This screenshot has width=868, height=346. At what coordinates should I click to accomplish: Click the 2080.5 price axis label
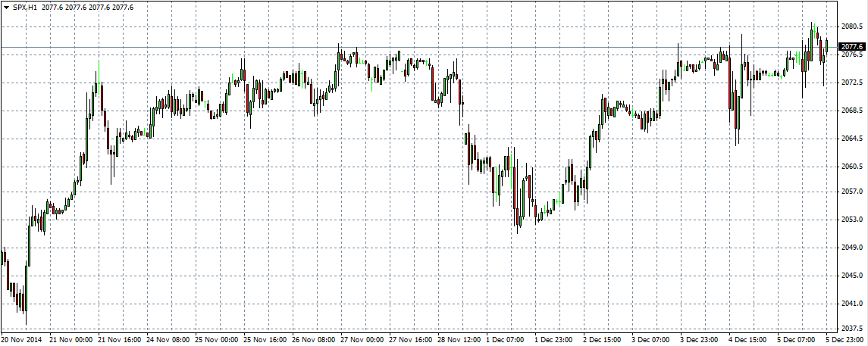852,26
